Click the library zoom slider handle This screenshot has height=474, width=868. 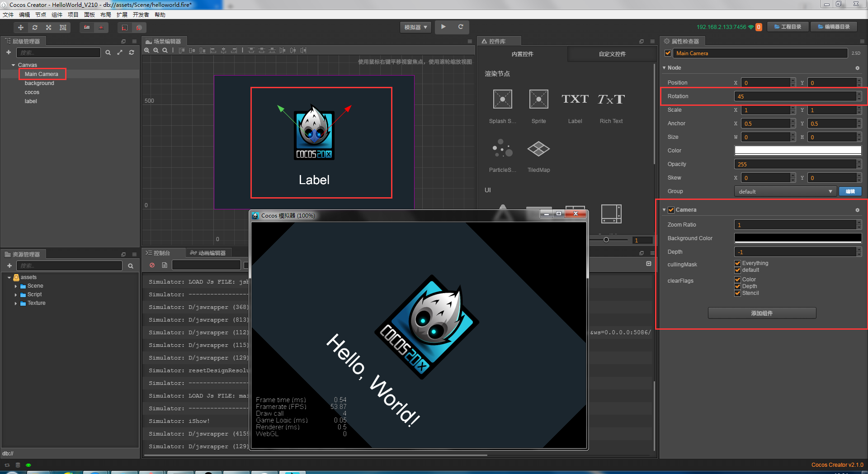[x=606, y=240]
